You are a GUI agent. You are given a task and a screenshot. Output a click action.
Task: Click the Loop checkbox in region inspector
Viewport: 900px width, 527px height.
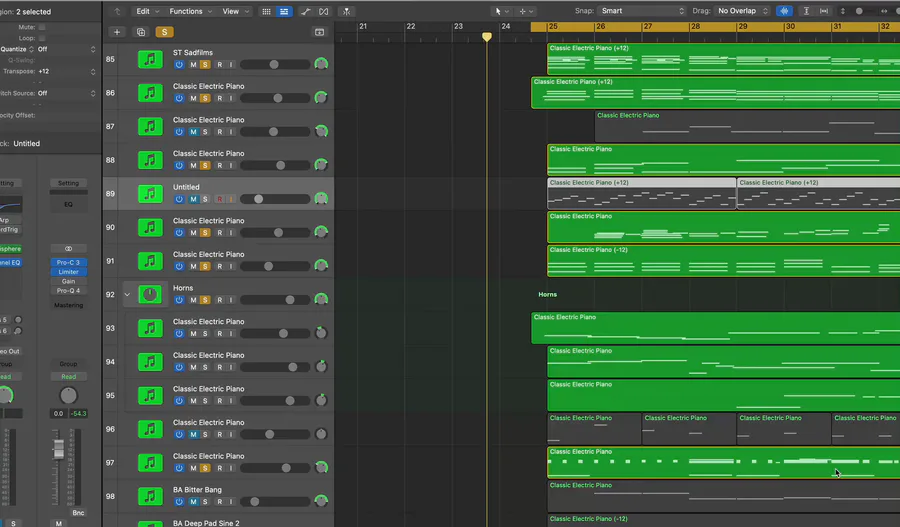[42, 38]
